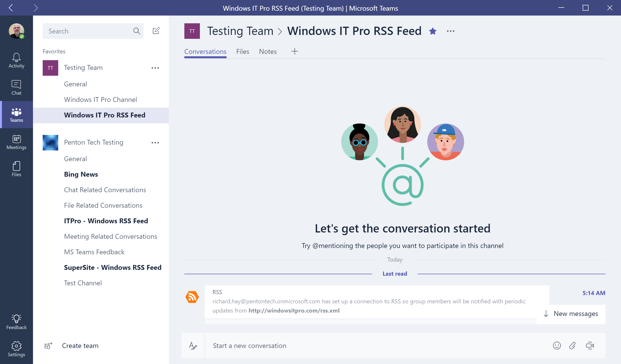
Task: Switch to the Files tab
Action: click(243, 51)
